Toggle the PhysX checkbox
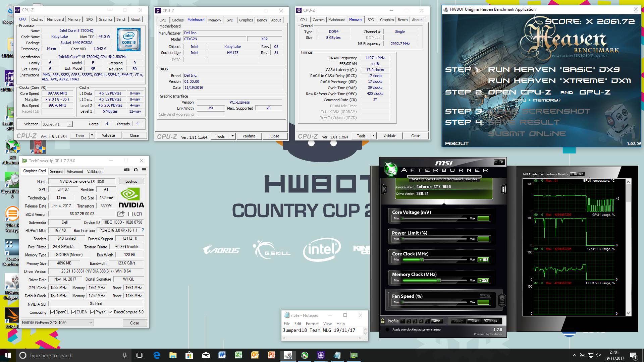Viewport: 644px width, 362px height. (92, 312)
